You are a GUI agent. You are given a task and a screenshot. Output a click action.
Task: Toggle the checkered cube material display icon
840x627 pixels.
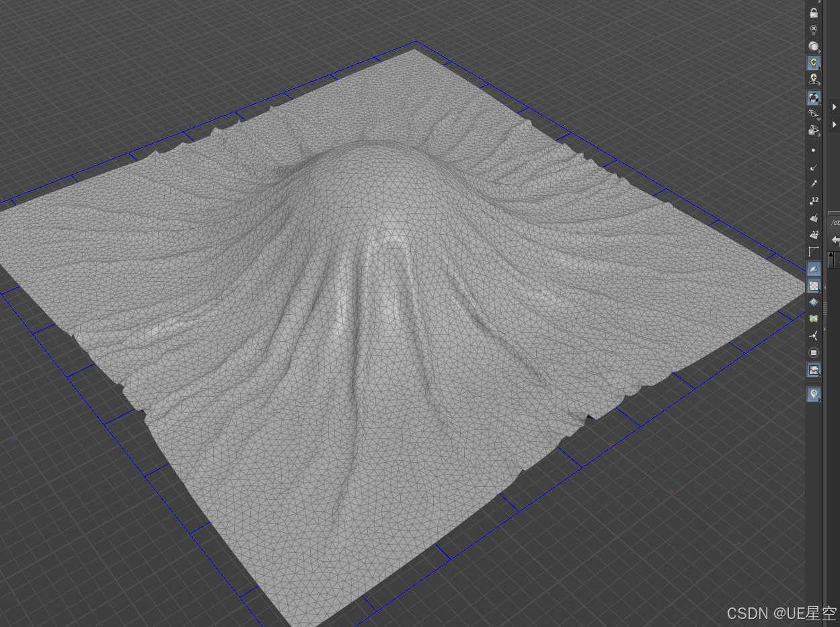[814, 98]
